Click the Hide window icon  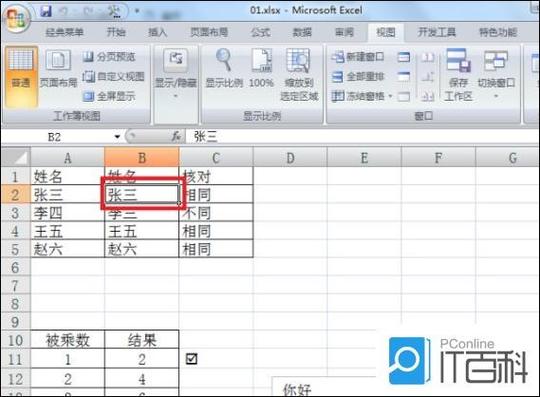404,76
